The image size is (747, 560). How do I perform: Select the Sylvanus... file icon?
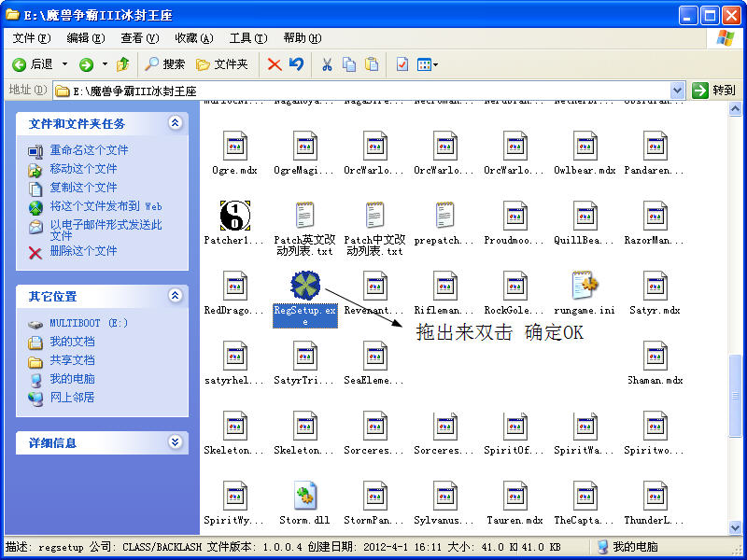tap(445, 496)
